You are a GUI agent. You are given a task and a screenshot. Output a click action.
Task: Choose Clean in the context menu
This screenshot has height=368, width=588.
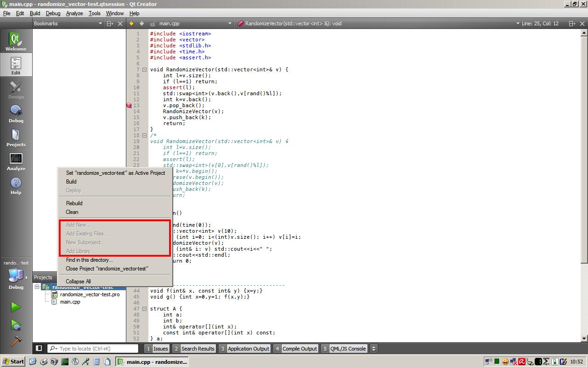click(115, 212)
